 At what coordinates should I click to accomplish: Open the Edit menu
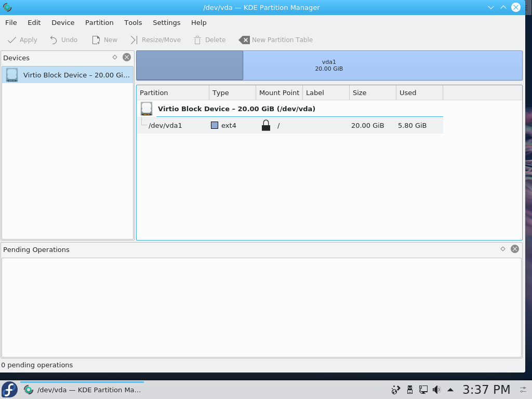coord(34,23)
